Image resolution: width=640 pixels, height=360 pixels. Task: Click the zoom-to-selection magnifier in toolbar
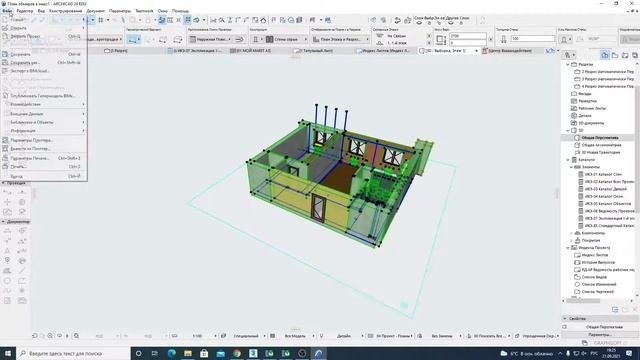(222, 20)
